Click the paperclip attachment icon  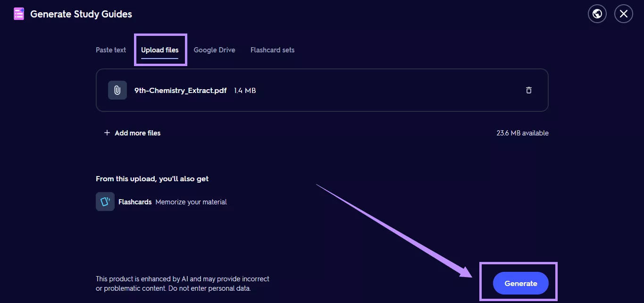coord(117,90)
